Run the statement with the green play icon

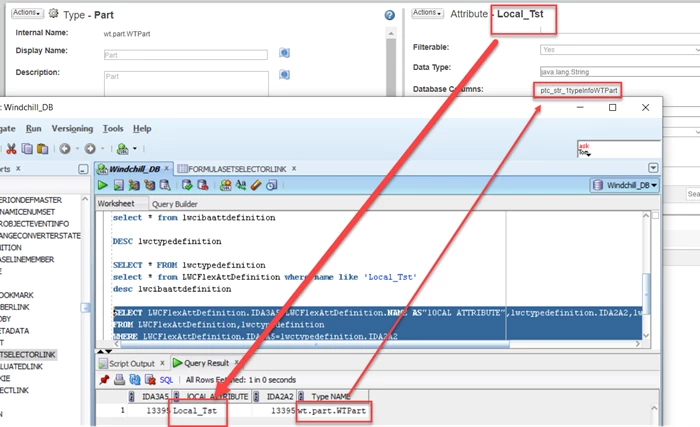click(x=103, y=185)
